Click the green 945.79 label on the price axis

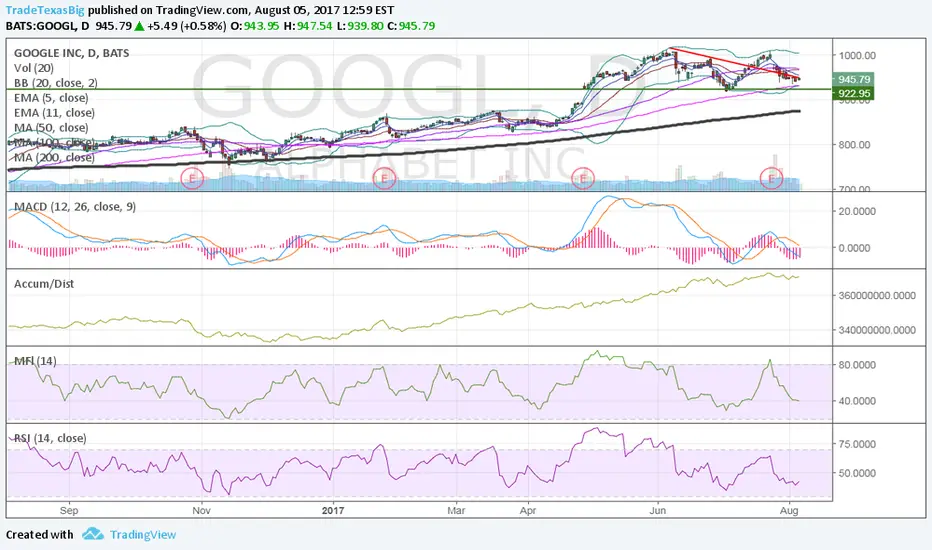854,79
